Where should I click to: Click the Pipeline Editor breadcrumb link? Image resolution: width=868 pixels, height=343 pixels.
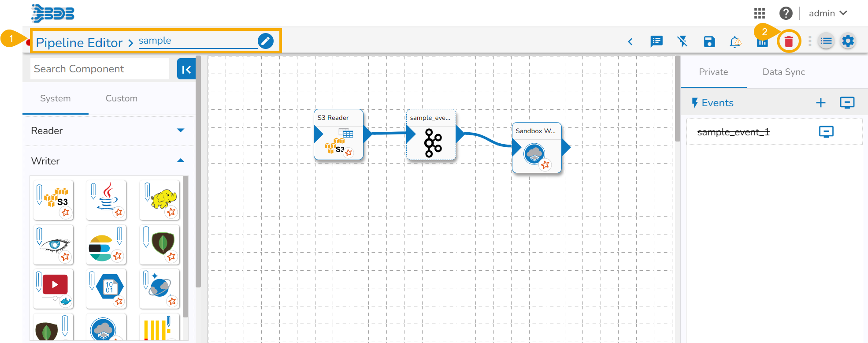79,43
